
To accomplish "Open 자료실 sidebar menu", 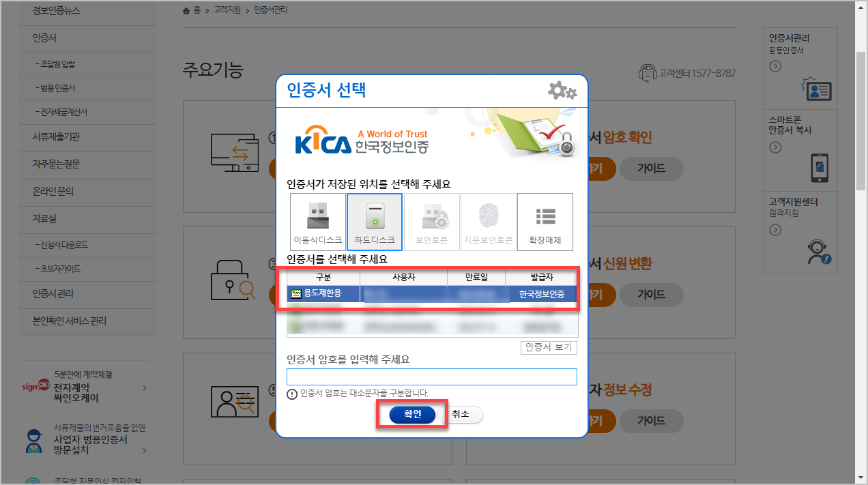I will (44, 219).
